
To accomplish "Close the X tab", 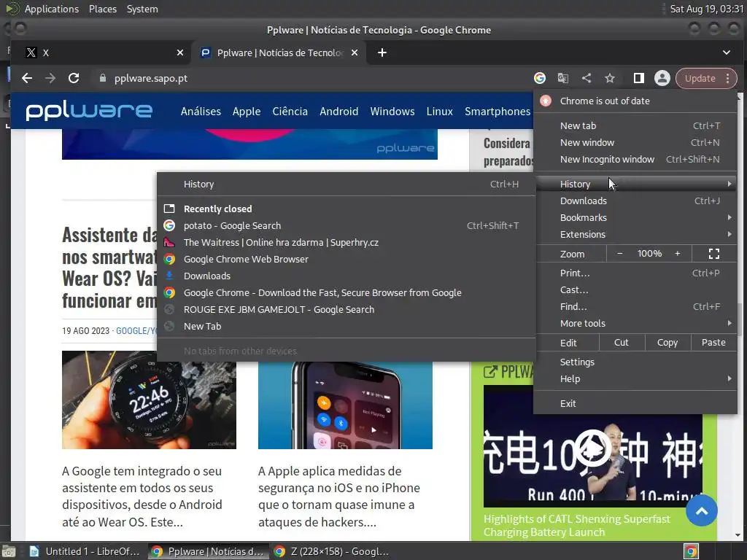I will click(x=180, y=52).
